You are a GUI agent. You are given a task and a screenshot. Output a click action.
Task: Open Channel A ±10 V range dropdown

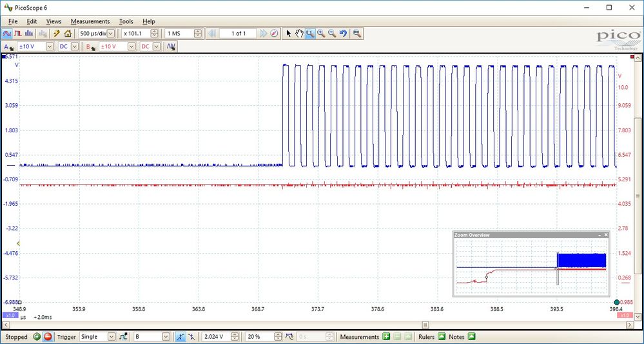click(x=50, y=47)
